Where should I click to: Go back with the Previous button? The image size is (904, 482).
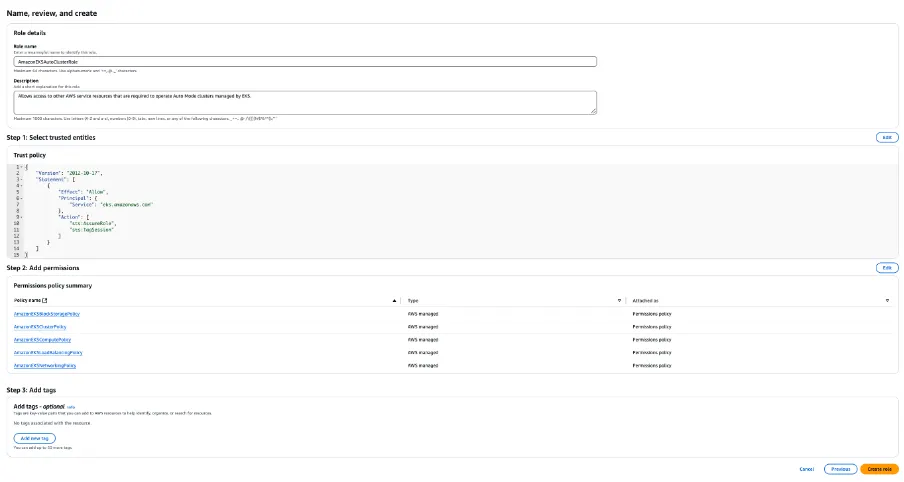(x=841, y=469)
